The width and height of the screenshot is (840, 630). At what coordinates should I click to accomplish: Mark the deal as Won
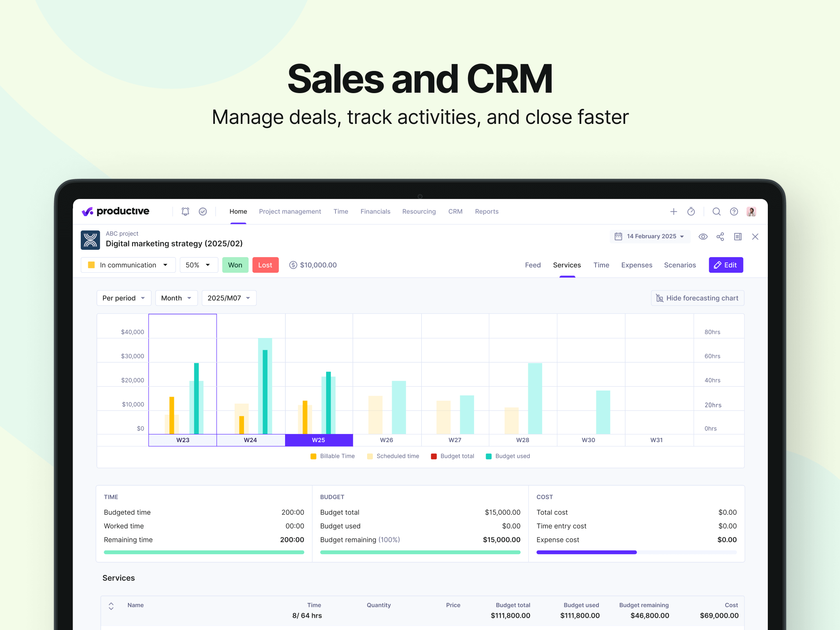click(235, 265)
